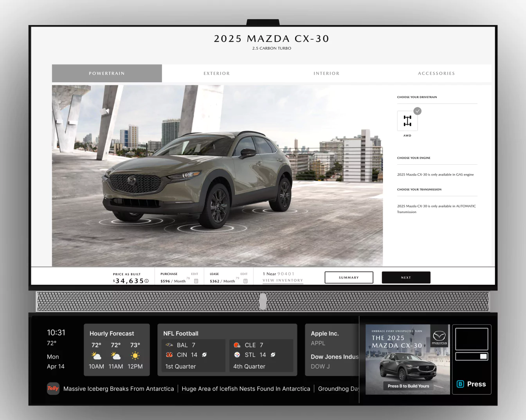The image size is (526, 420).
Task: Open the Apple Inc. stock entry
Action: tap(325, 338)
